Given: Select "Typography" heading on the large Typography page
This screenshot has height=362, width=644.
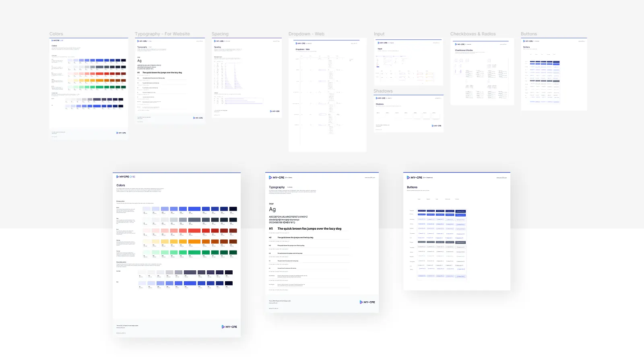Looking at the screenshot, I should [x=277, y=187].
